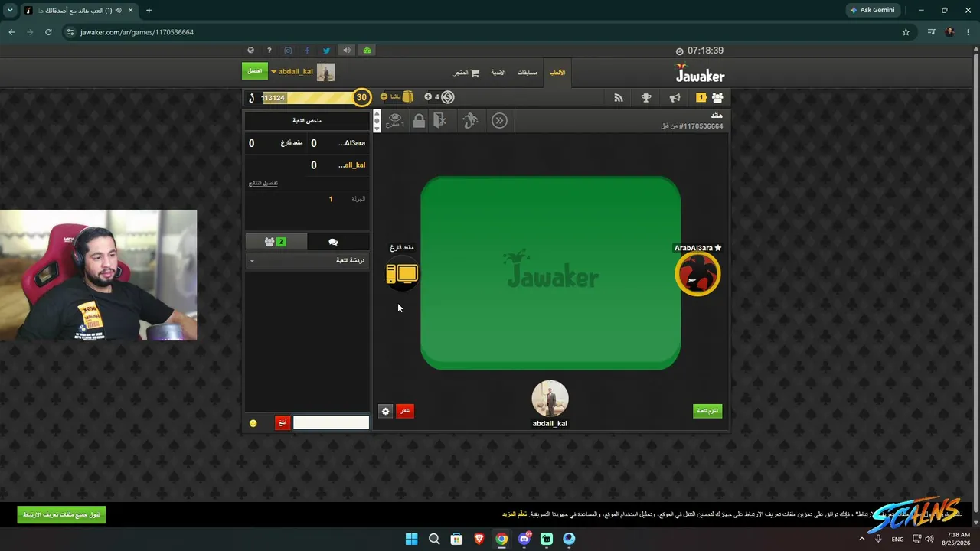The width and height of the screenshot is (980, 551).
Task: Click the exit door kick icon
Action: click(x=440, y=120)
